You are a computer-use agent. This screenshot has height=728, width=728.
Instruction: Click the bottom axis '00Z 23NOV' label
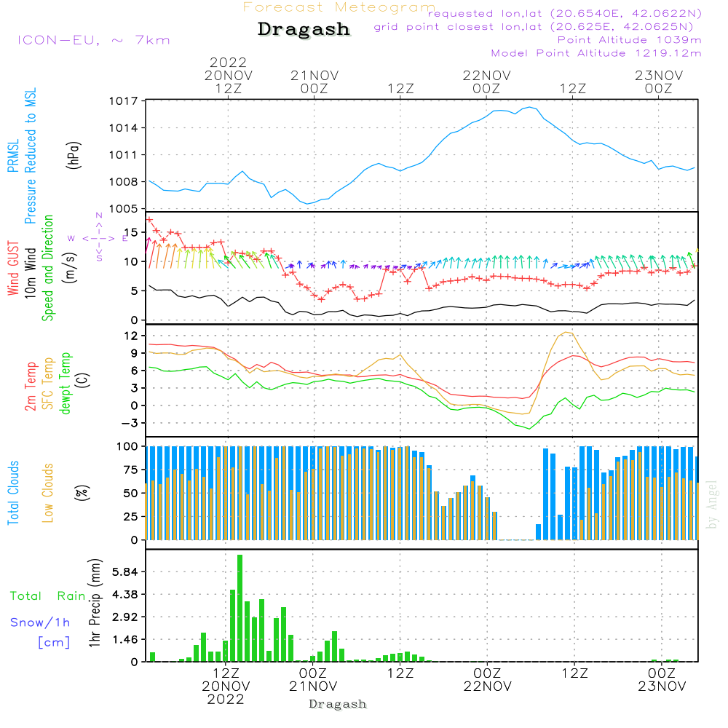[x=662, y=680]
